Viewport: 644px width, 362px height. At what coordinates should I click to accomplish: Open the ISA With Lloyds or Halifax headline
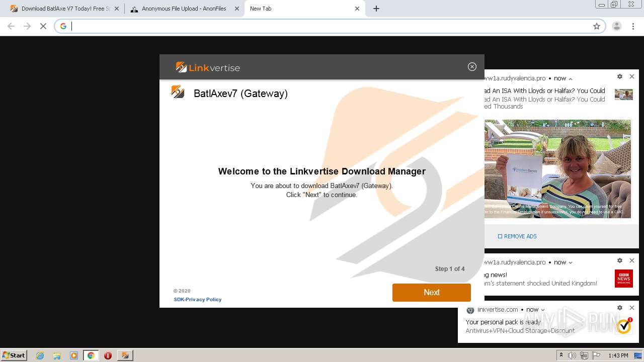click(545, 91)
